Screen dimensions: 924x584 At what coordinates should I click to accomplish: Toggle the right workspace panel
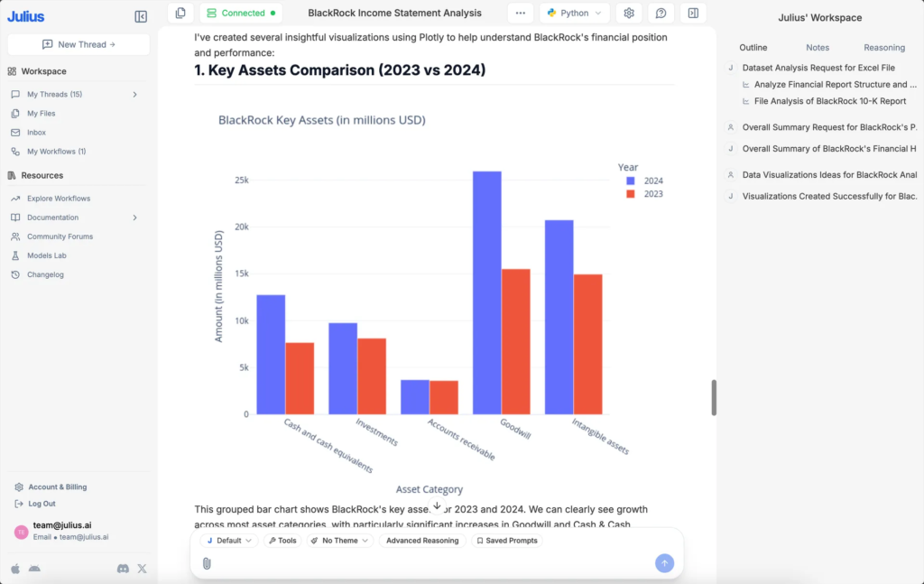click(692, 14)
